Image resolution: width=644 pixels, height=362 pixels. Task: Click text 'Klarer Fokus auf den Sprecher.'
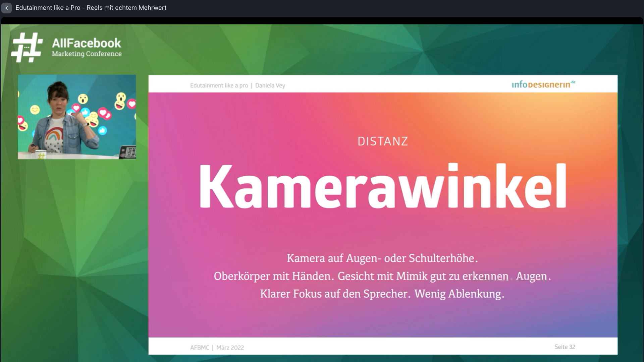tap(335, 294)
